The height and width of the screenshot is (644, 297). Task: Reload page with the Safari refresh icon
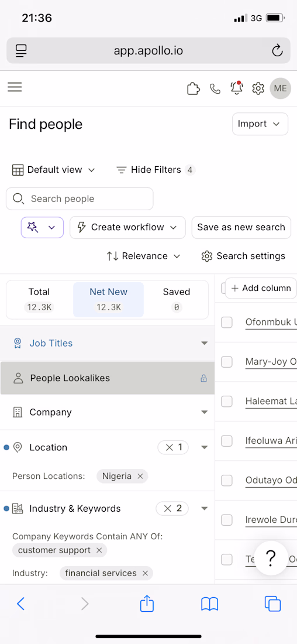pos(277,51)
